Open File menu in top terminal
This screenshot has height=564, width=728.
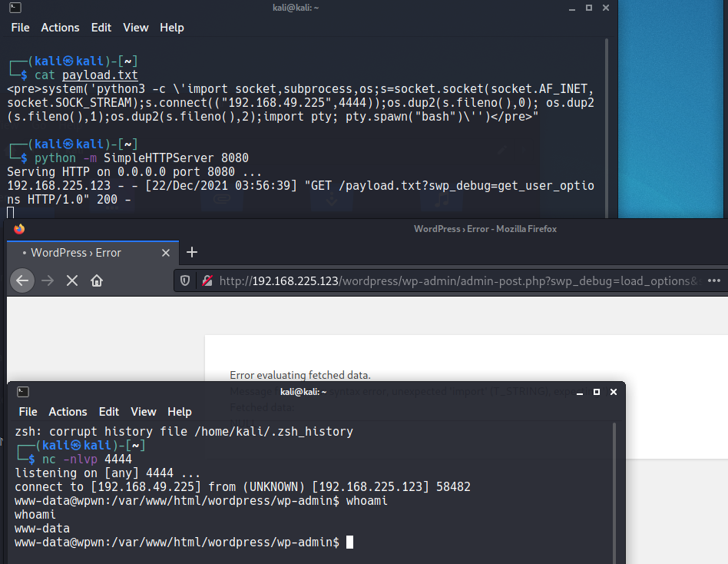(x=20, y=28)
